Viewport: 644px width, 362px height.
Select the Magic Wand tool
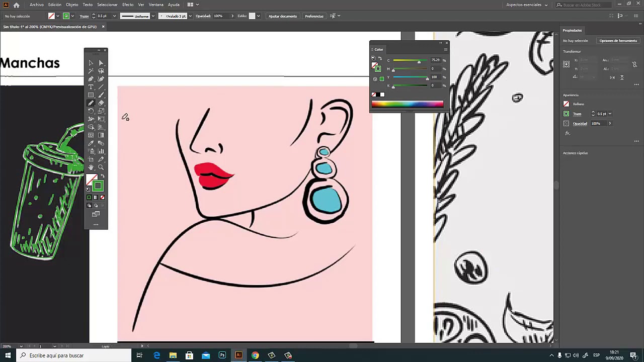(x=91, y=71)
